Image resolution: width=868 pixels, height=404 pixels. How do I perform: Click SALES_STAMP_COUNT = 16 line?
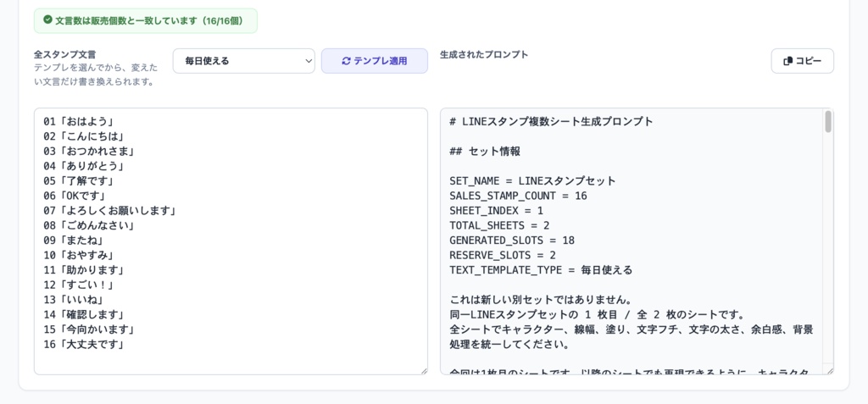tap(518, 196)
